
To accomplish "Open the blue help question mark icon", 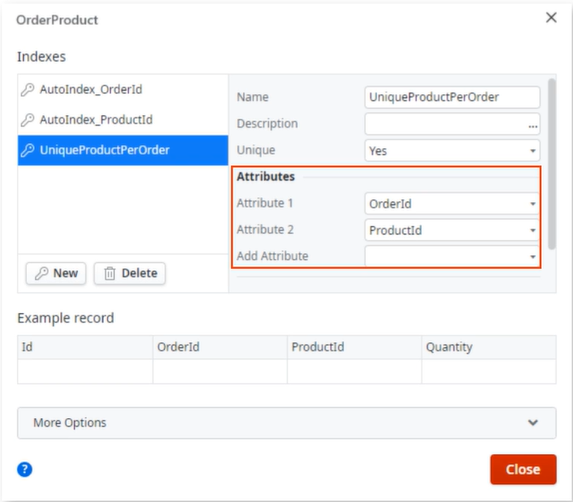I will click(24, 469).
